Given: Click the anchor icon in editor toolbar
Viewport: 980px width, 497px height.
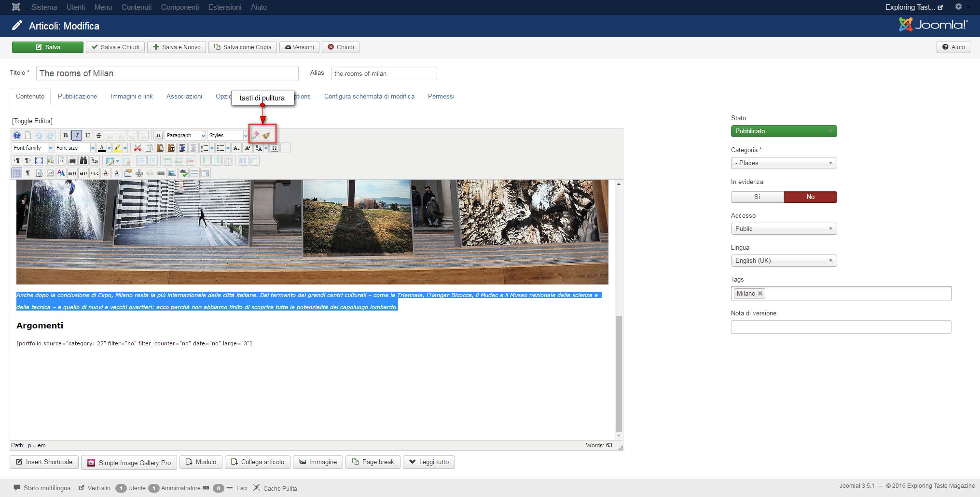Looking at the screenshot, I should point(139,173).
